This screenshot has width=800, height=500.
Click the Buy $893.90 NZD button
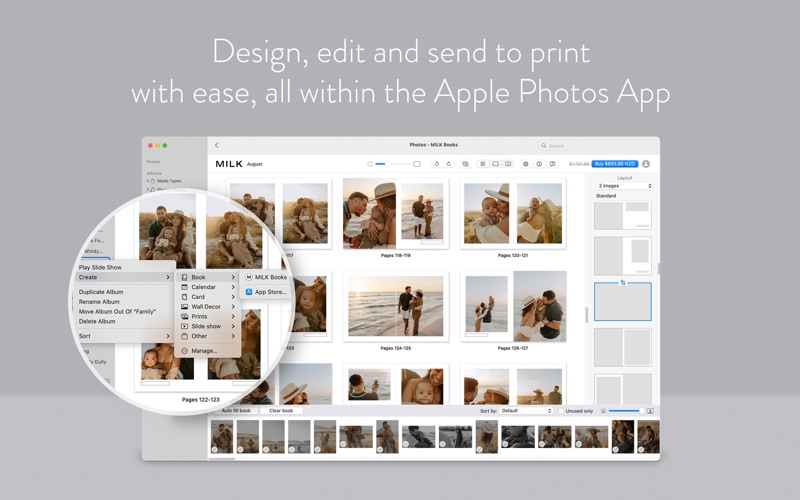tap(615, 164)
